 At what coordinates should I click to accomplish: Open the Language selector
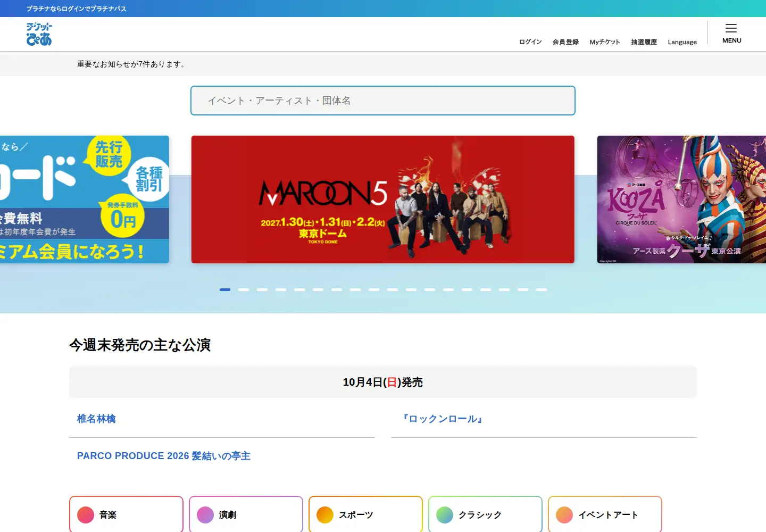[682, 42]
